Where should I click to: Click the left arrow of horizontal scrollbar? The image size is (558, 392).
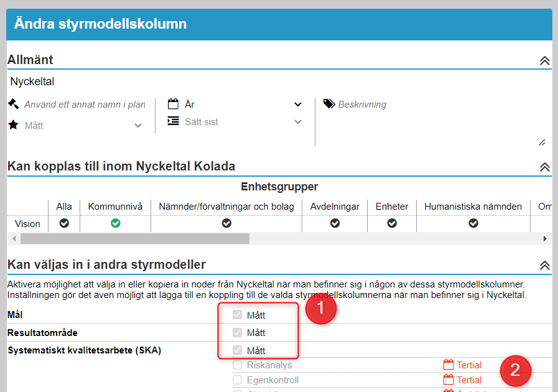click(14, 238)
